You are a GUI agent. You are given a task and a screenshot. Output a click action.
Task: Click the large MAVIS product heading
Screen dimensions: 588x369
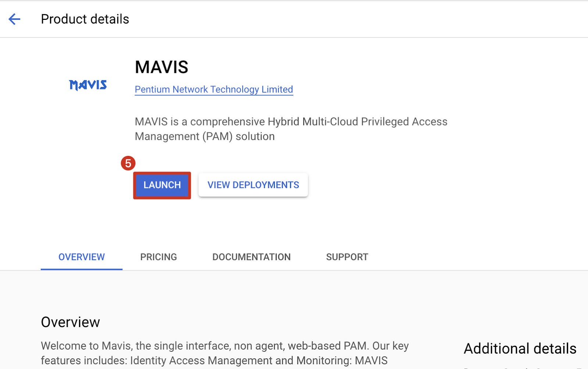pos(161,67)
